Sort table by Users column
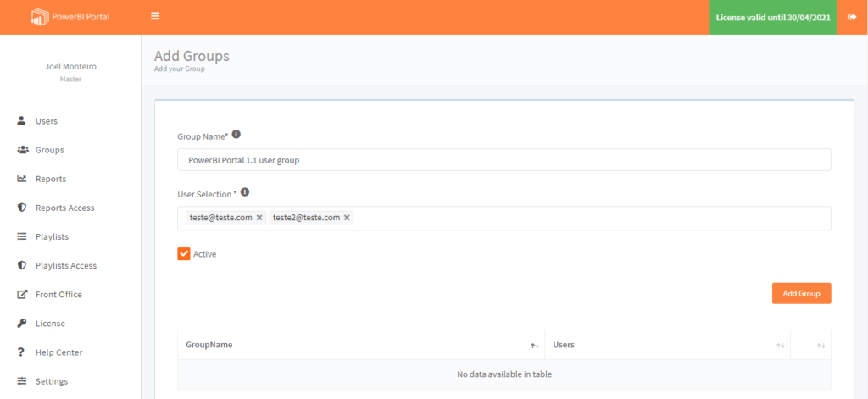The width and height of the screenshot is (868, 399). (x=667, y=345)
